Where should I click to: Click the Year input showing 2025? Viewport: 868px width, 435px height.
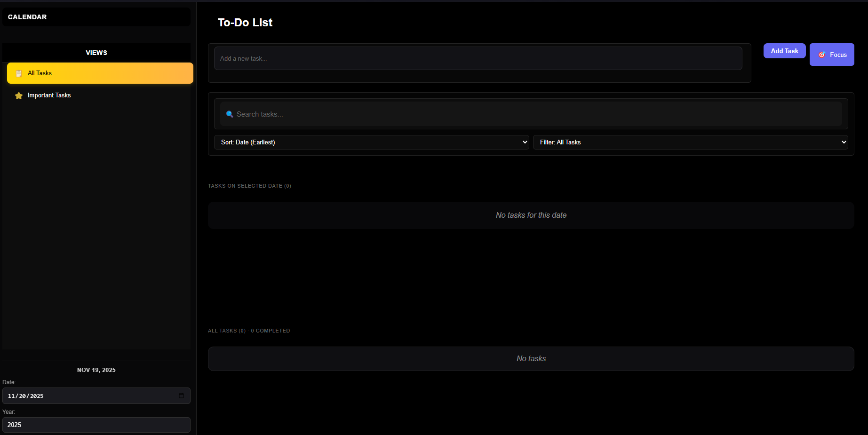pyautogui.click(x=96, y=425)
